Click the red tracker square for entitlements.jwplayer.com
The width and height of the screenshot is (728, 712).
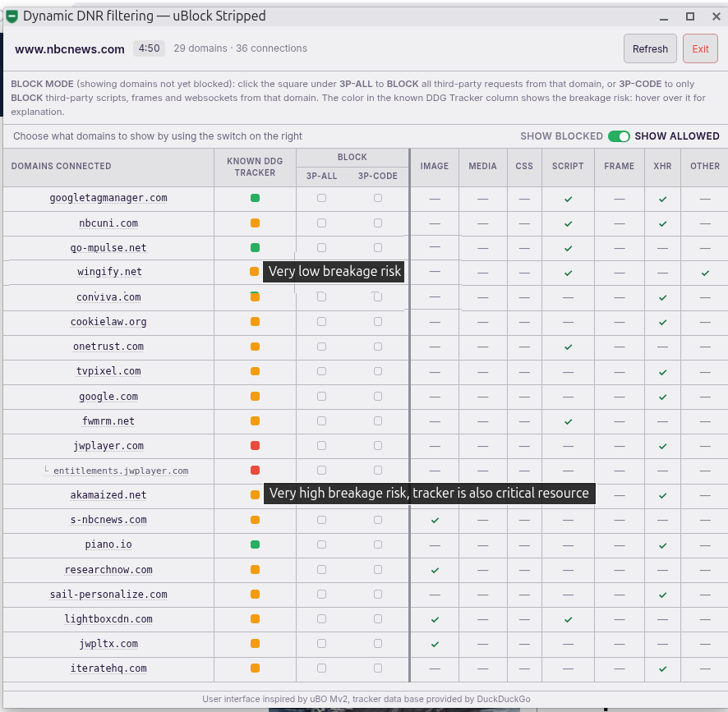[x=255, y=471]
